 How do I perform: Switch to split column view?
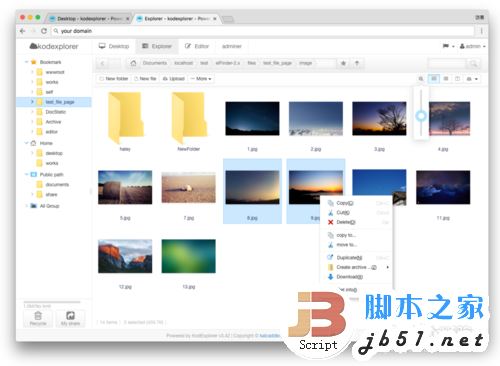(x=457, y=79)
